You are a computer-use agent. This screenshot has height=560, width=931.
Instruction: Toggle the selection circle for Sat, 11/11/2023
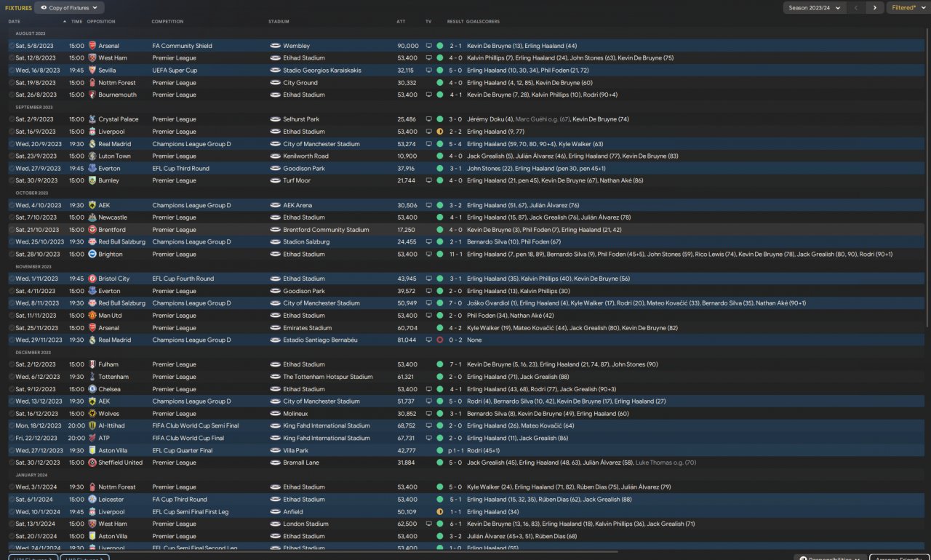tap(12, 316)
